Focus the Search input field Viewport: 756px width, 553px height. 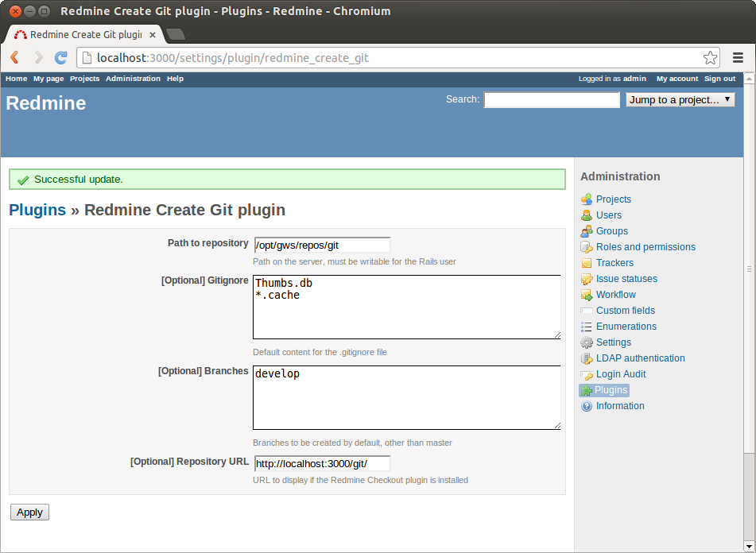click(552, 99)
